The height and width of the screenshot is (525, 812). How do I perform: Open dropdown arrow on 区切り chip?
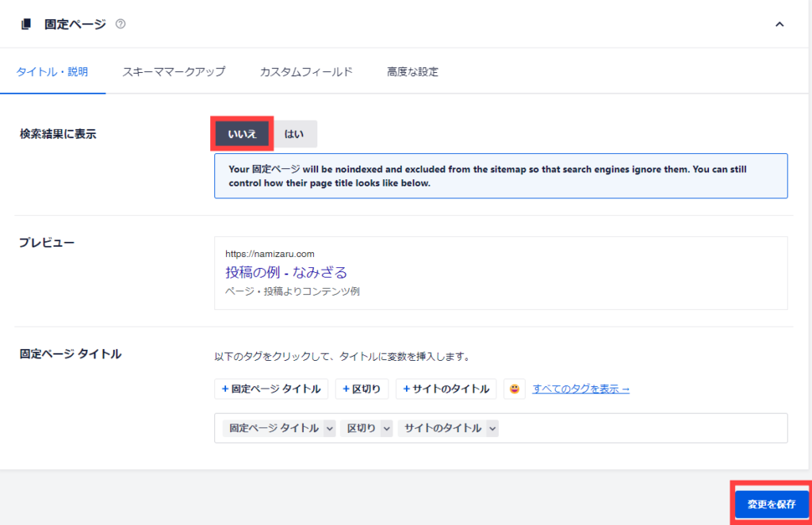pos(386,429)
